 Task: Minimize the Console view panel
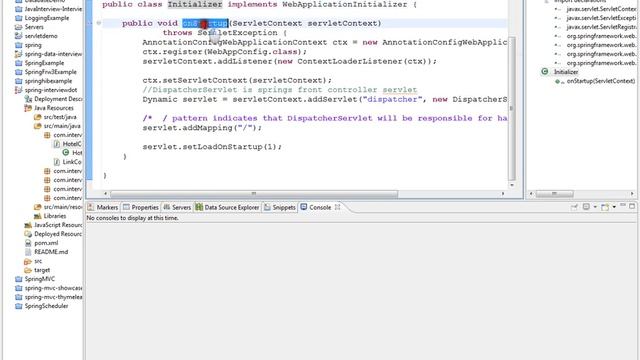point(623,206)
